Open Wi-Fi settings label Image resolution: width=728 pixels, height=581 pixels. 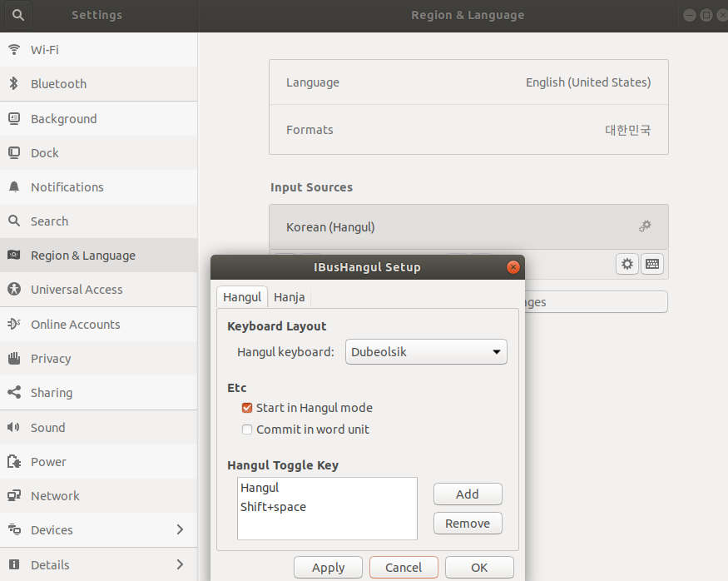(45, 50)
